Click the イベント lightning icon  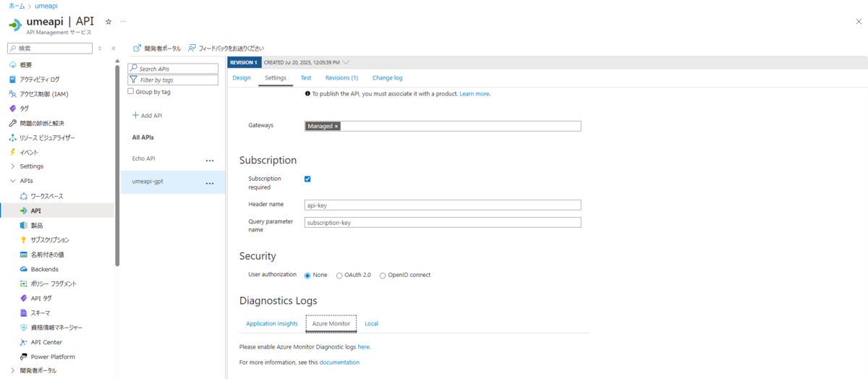point(12,152)
